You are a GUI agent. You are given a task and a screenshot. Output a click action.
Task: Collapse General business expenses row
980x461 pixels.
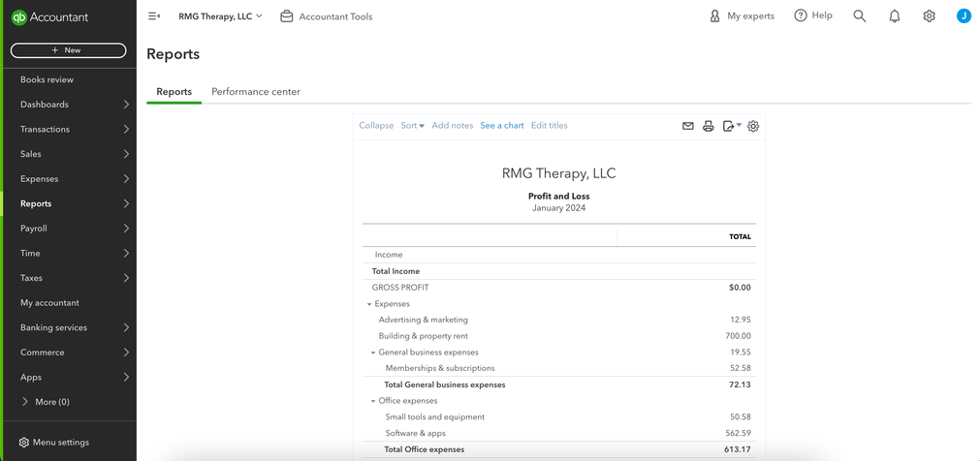point(373,353)
